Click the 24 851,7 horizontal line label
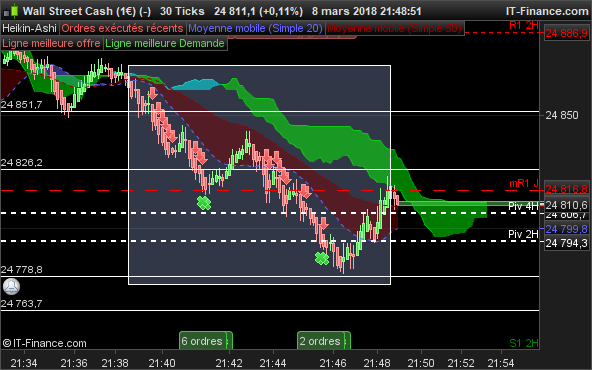Image resolution: width=592 pixels, height=370 pixels. [x=22, y=105]
